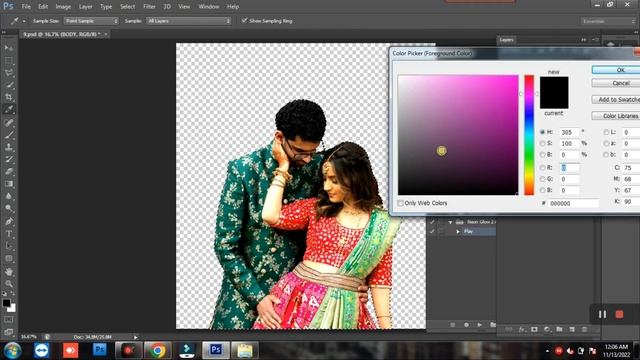
Task: Select the Rectangular Marquee tool
Action: (9, 60)
